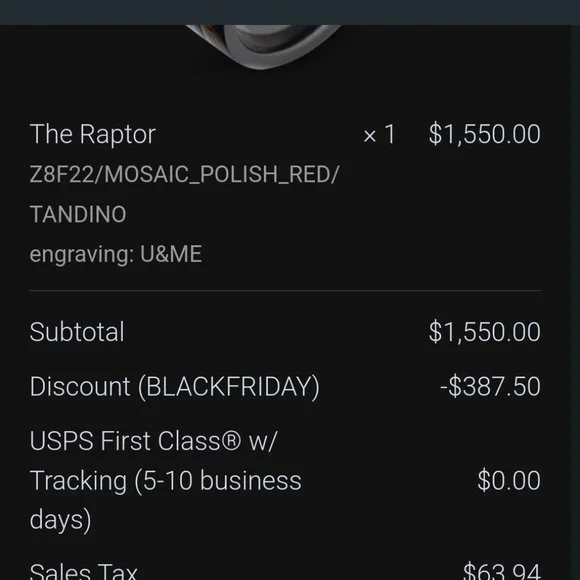The height and width of the screenshot is (580, 580).
Task: Select the engraving: U&ME text
Action: coord(116,254)
